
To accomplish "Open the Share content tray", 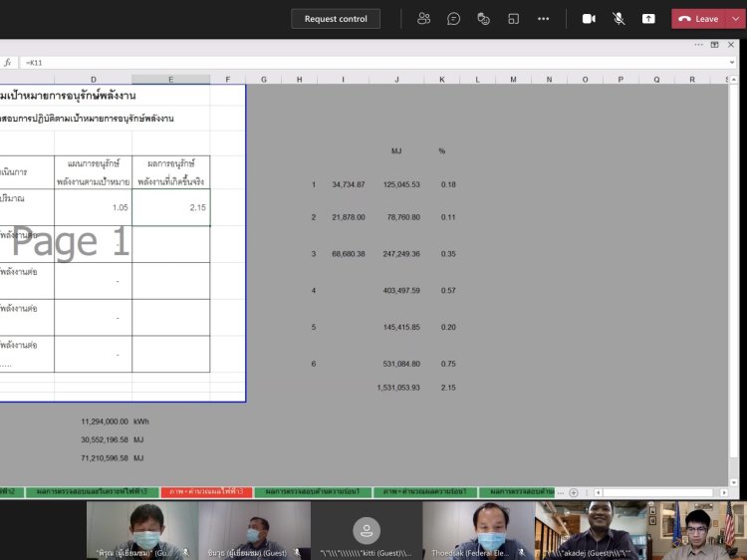I will [x=648, y=19].
